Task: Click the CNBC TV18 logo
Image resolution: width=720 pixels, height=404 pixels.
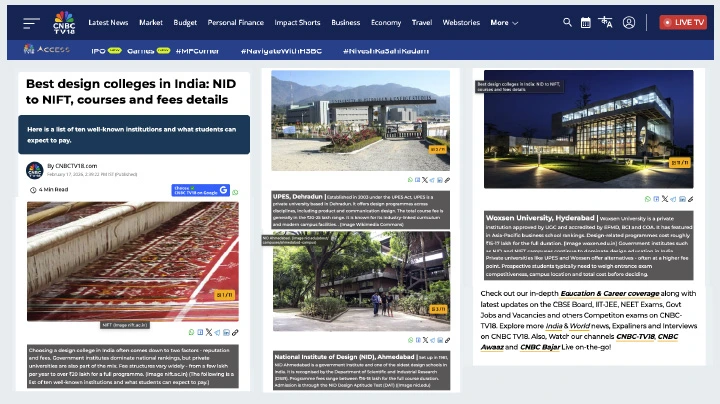Action: 63,21
